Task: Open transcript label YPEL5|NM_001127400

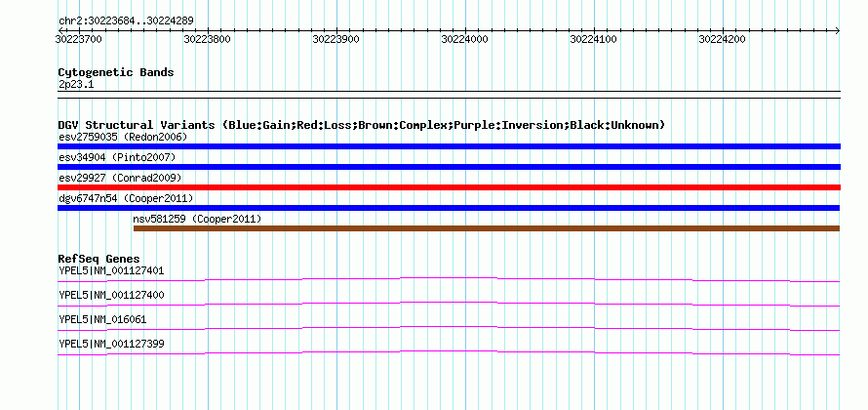Action: pyautogui.click(x=111, y=296)
